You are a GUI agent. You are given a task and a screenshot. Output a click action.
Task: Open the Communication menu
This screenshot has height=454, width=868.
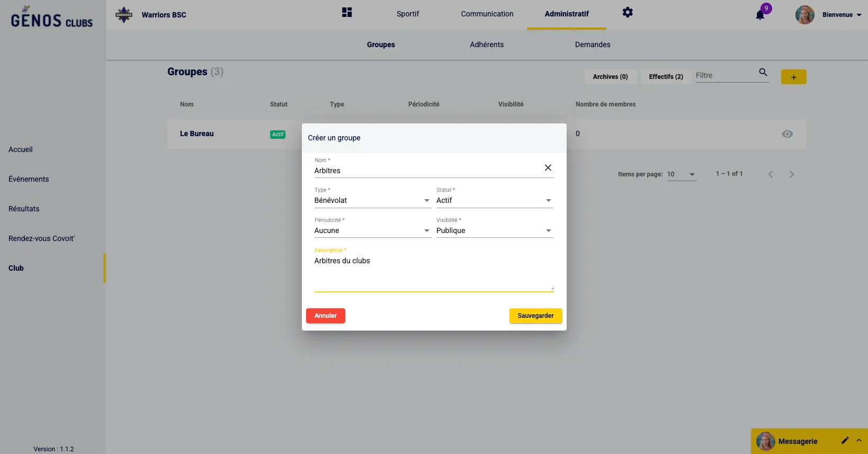pyautogui.click(x=487, y=14)
